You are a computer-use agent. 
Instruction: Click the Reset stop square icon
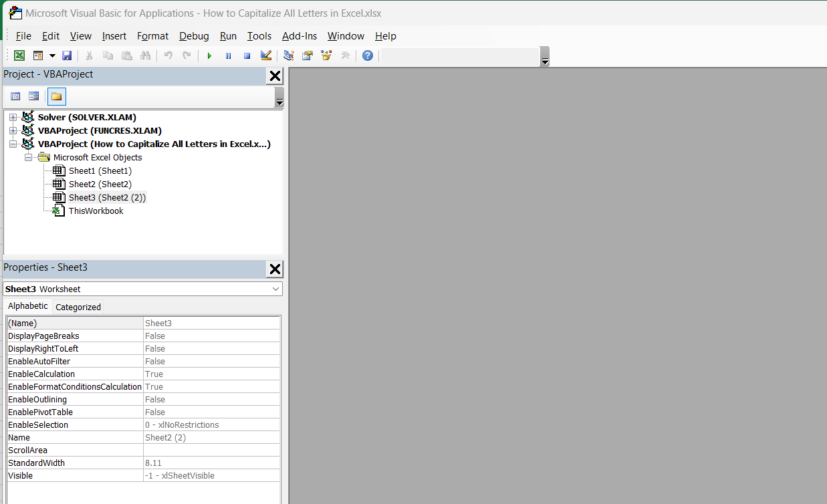pos(247,55)
